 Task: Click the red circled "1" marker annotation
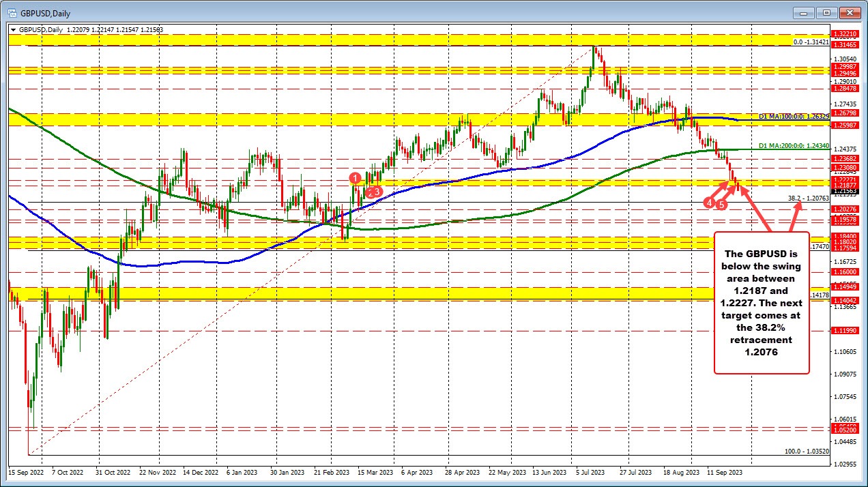(356, 178)
